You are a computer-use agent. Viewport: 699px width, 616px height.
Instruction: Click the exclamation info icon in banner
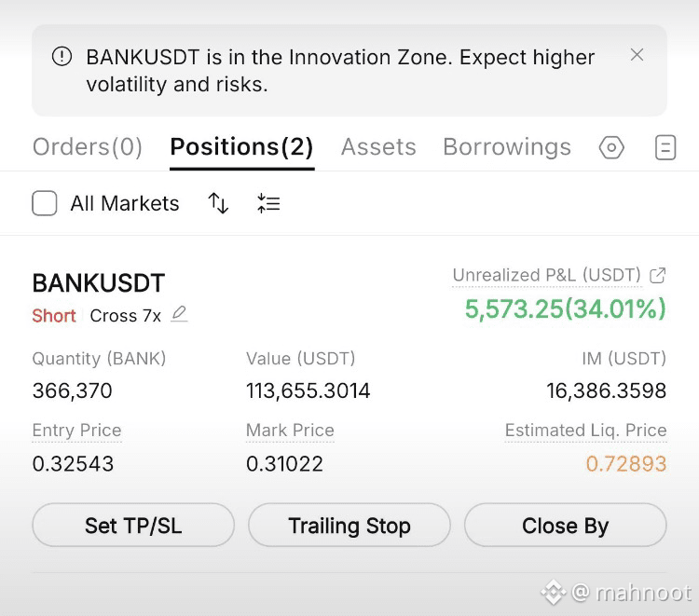pos(62,57)
